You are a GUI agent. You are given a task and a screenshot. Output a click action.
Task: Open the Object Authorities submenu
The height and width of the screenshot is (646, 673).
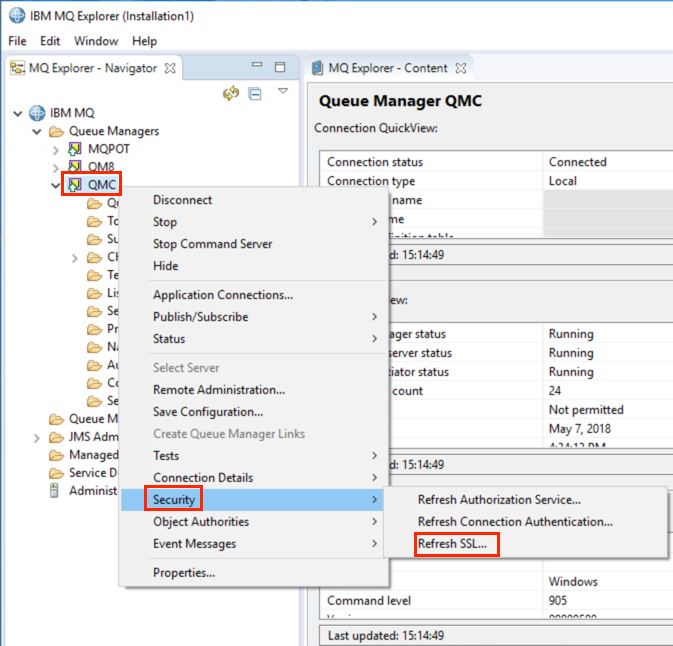pos(254,522)
